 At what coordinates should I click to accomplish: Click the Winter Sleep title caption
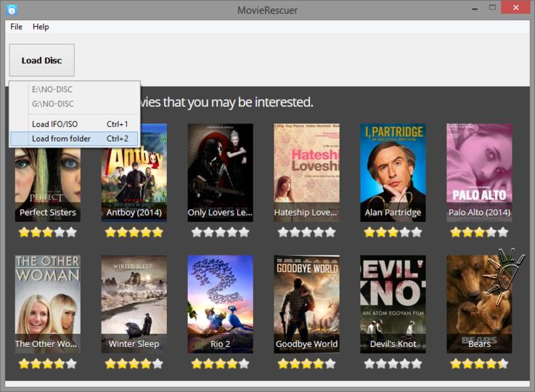pyautogui.click(x=134, y=344)
